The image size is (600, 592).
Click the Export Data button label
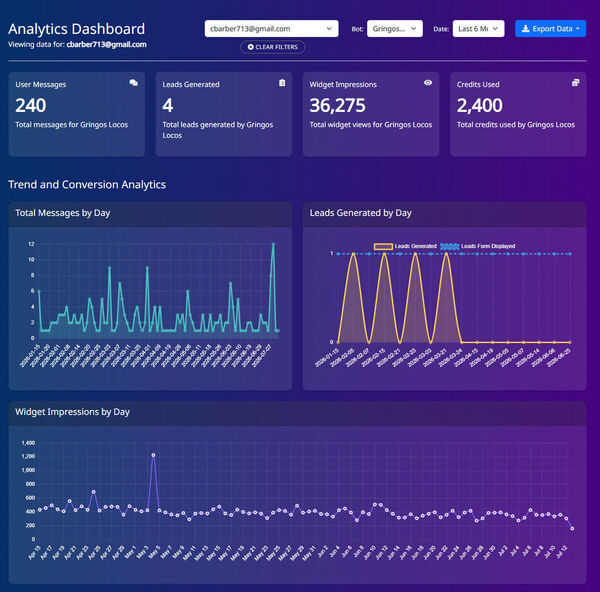(x=552, y=29)
